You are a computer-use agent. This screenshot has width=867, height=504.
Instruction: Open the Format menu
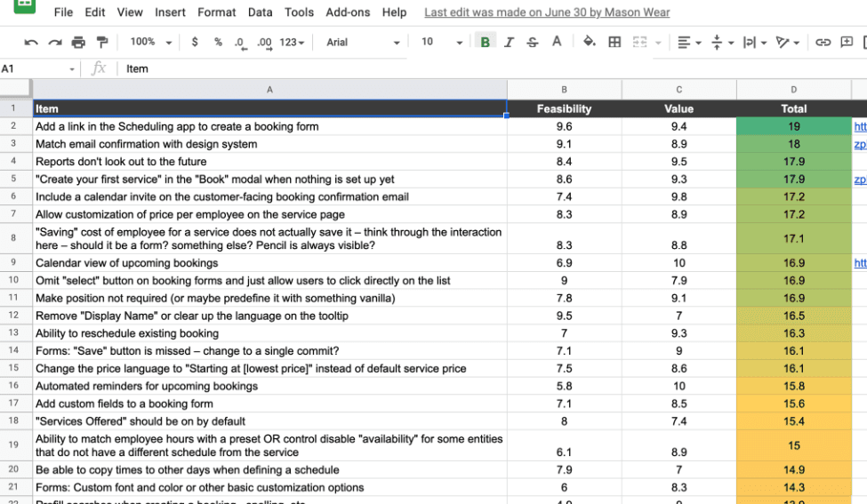pyautogui.click(x=217, y=12)
